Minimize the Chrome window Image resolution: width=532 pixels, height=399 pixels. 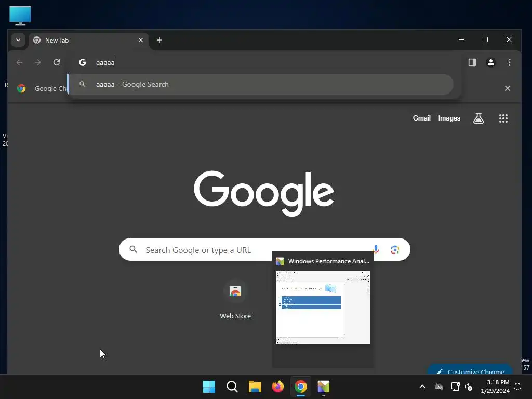pyautogui.click(x=461, y=39)
